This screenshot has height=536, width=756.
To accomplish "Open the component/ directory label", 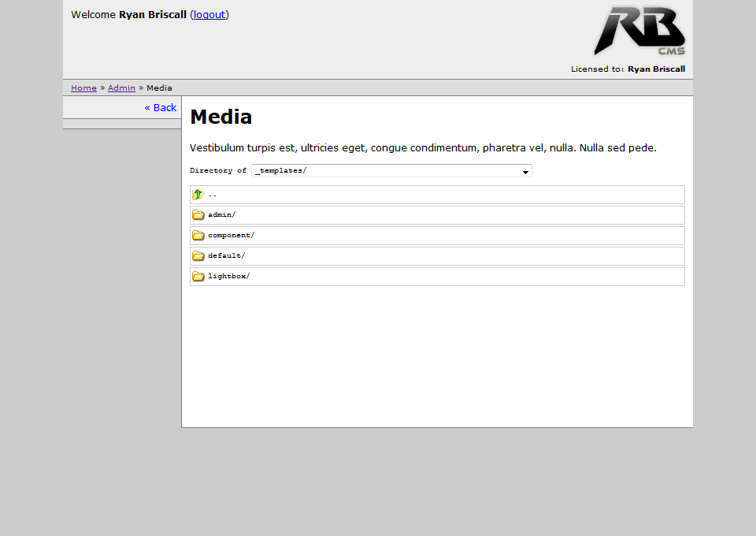I will tap(231, 236).
